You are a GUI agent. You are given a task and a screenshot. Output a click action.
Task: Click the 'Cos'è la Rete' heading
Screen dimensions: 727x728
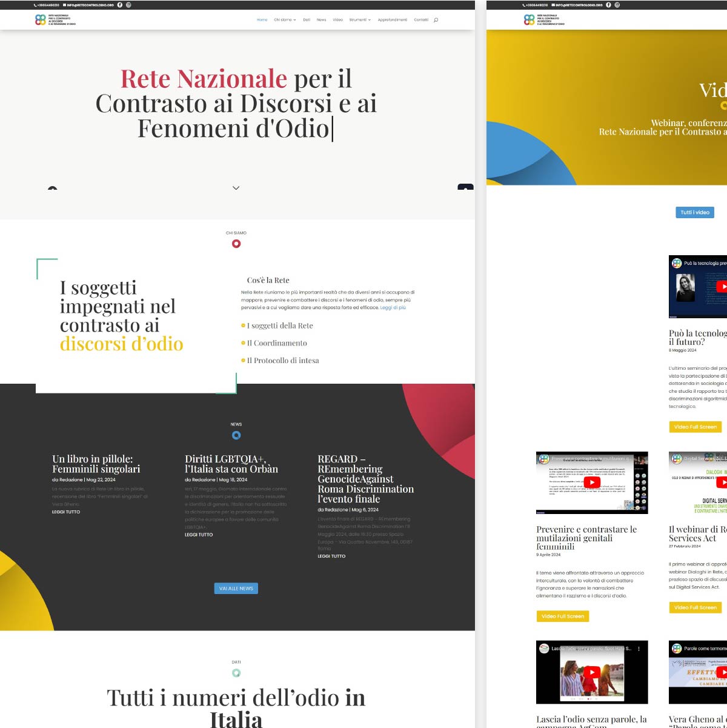pyautogui.click(x=268, y=280)
